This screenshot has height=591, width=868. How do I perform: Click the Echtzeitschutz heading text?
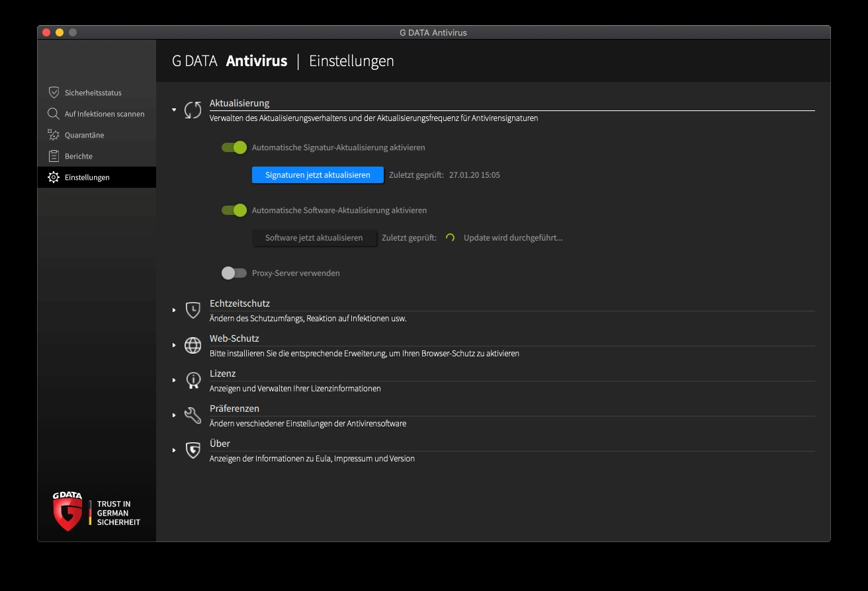239,303
